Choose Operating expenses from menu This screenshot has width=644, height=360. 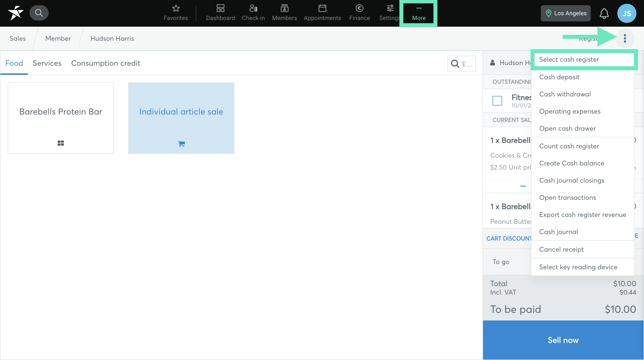[x=583, y=111]
